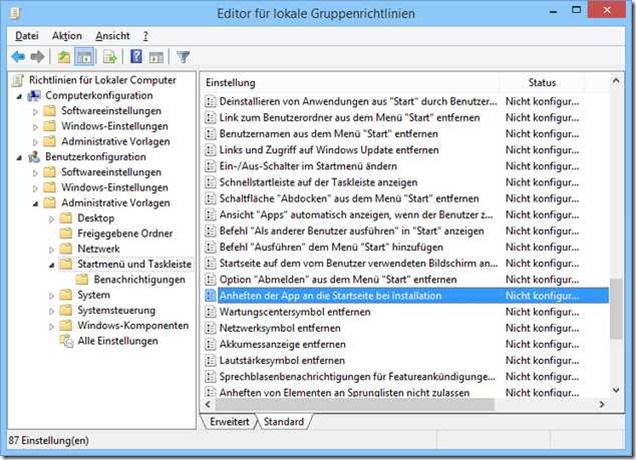Switch to the Erweitert tab
636x460 pixels.
(x=230, y=422)
